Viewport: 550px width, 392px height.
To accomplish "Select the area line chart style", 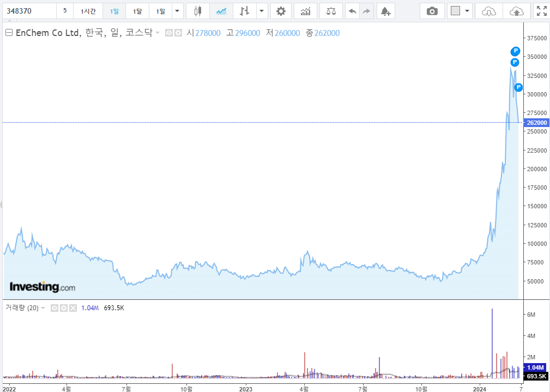I will (x=221, y=11).
